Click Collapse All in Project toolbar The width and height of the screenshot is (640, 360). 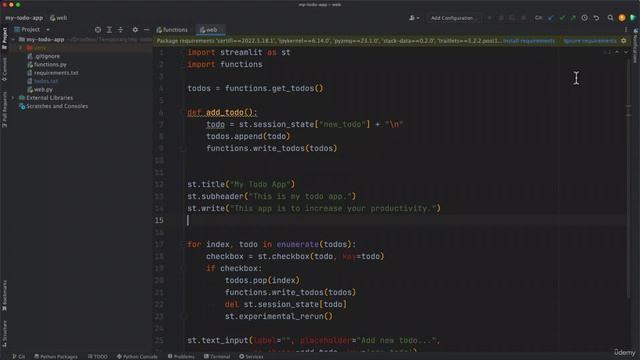(x=120, y=30)
